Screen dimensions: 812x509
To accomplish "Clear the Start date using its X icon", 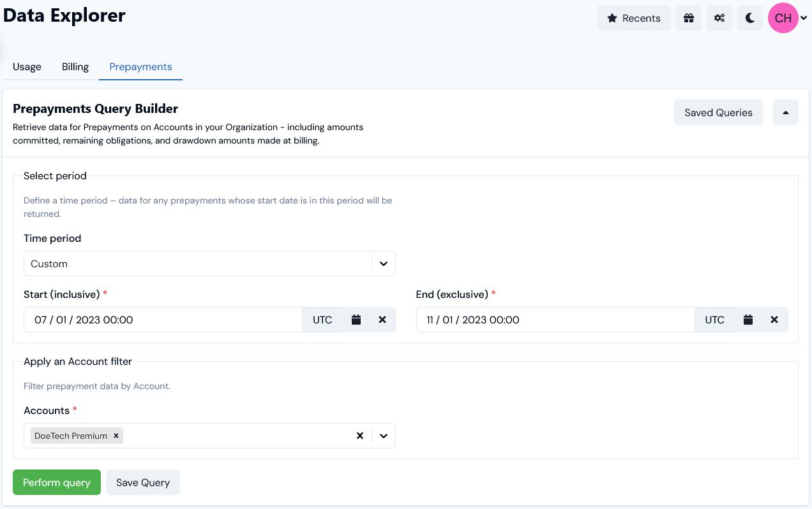I will [x=382, y=320].
